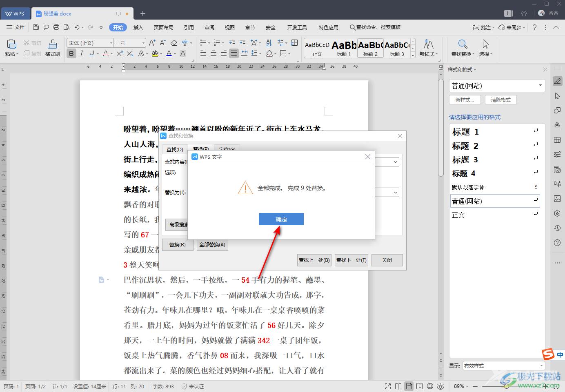Open the 页面布局 ribbon tab
This screenshot has width=565, height=392.
coord(164,27)
